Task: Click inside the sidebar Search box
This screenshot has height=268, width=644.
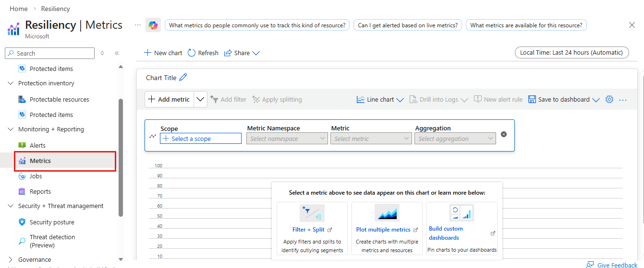Action: (50, 53)
